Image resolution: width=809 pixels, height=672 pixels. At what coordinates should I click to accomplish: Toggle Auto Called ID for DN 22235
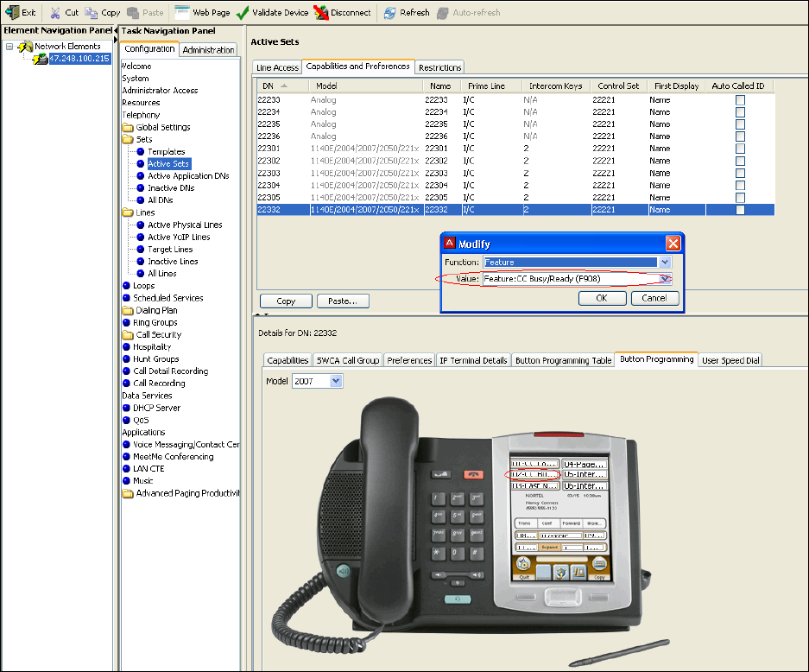coord(740,124)
